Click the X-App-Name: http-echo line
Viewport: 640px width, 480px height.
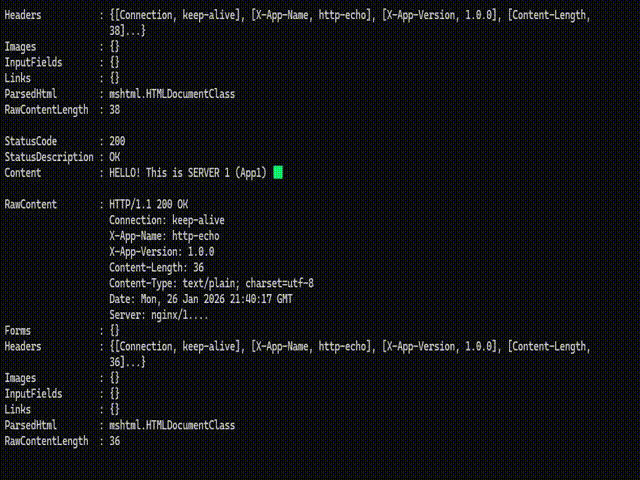click(x=164, y=236)
